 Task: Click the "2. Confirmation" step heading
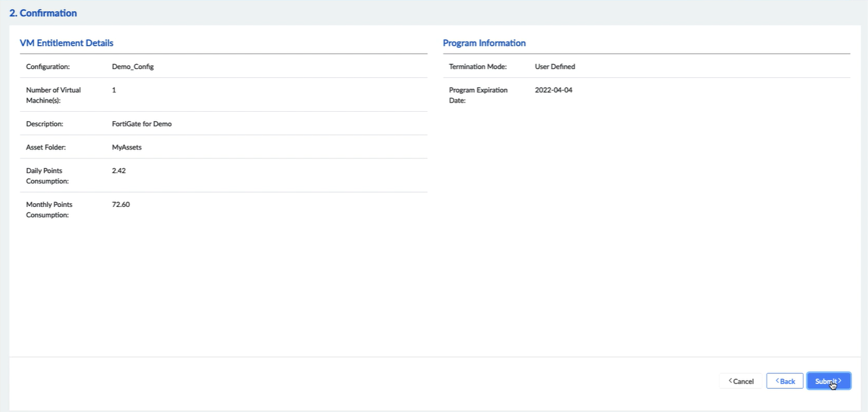click(43, 13)
